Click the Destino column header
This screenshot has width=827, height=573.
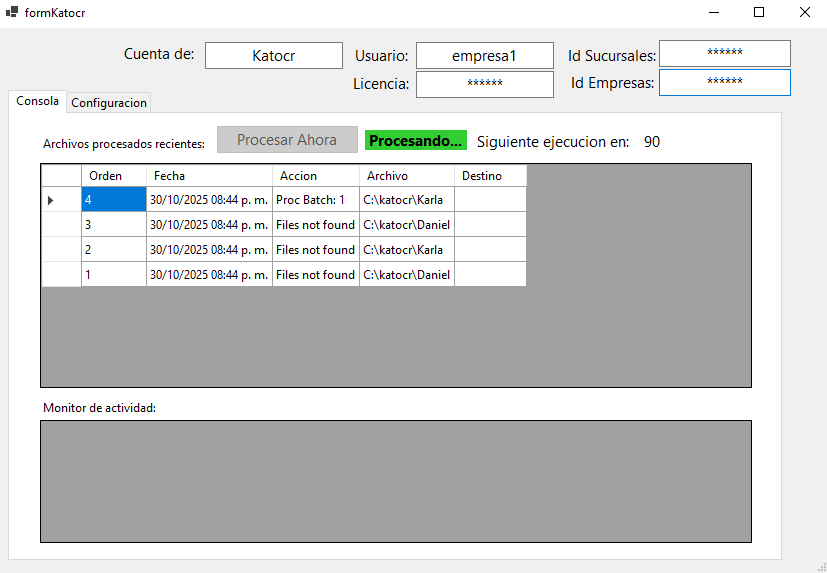click(490, 176)
